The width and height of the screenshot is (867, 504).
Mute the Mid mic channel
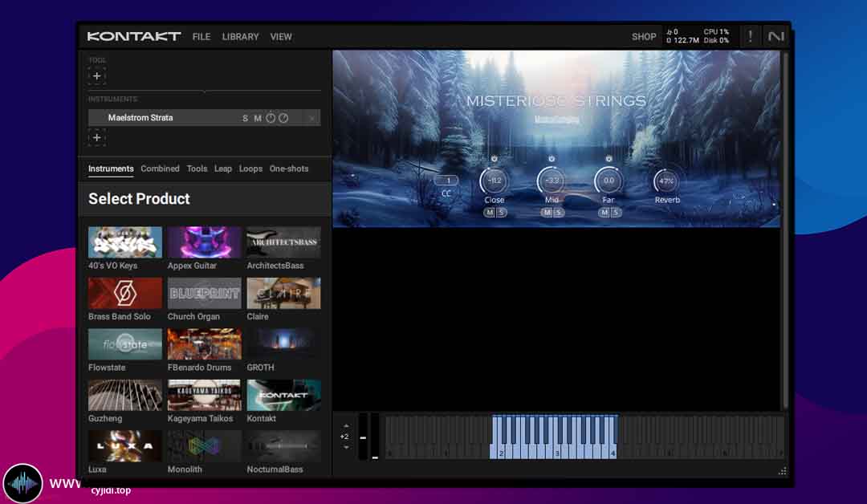pos(547,213)
